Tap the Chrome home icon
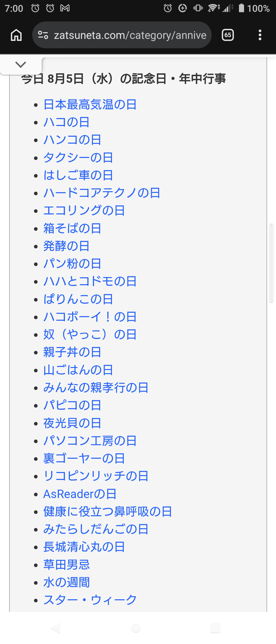The height and width of the screenshot is (644, 276). [16, 35]
